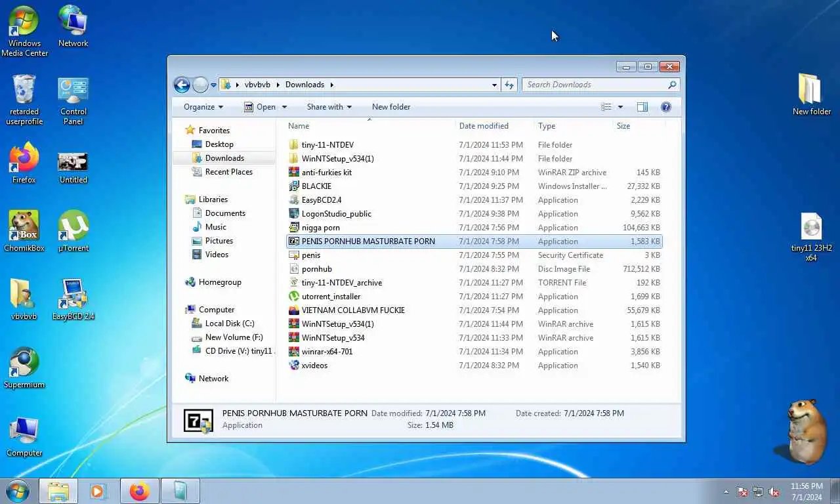Select Network in the navigation pane
The image size is (840, 504).
click(213, 379)
